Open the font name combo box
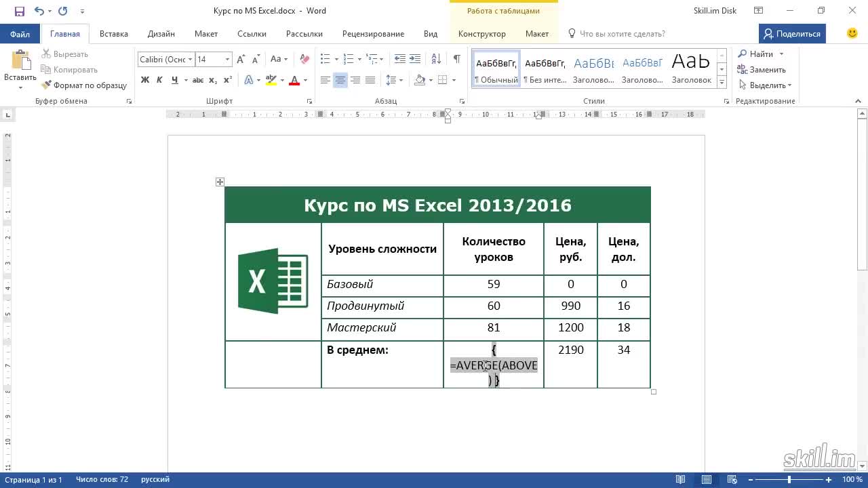Viewport: 868px width, 488px height. click(166, 60)
